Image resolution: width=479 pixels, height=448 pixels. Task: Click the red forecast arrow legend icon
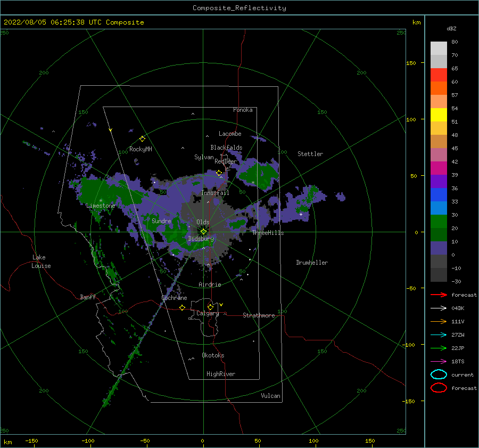[439, 295]
